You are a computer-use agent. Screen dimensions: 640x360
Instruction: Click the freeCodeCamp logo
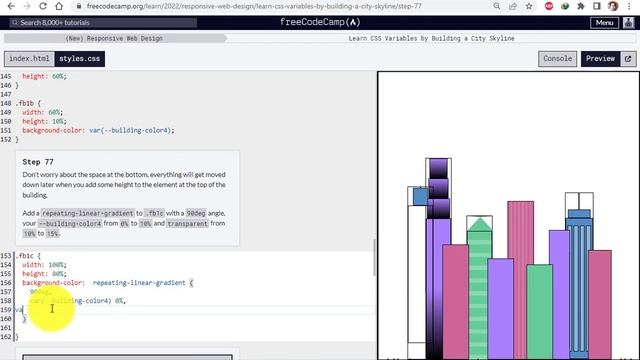320,22
